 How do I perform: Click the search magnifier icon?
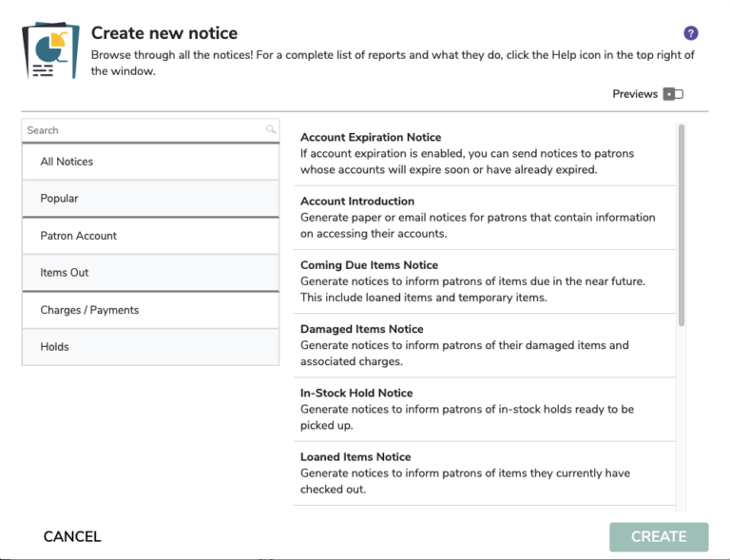[271, 130]
